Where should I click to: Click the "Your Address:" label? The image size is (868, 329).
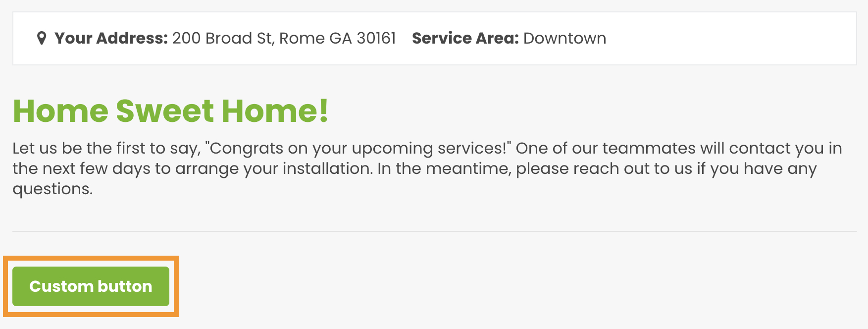[111, 38]
